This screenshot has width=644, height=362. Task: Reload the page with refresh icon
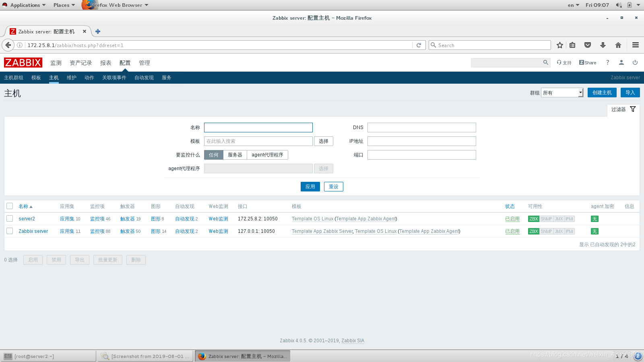pyautogui.click(x=419, y=45)
